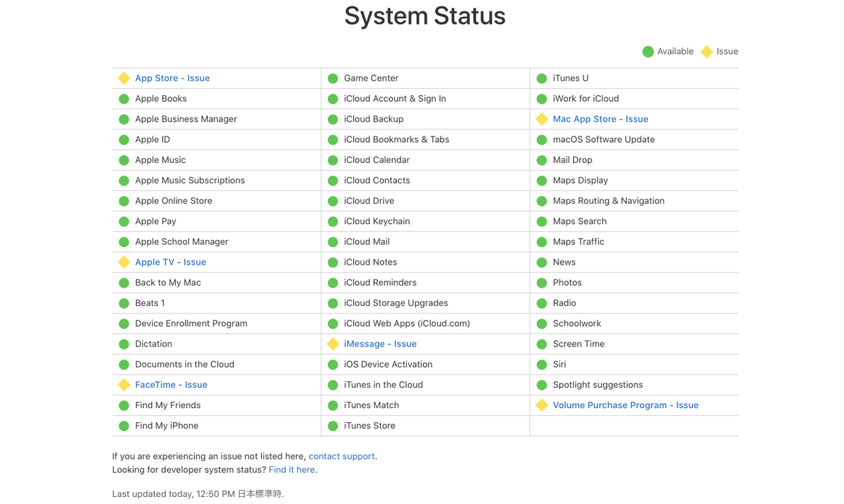
Task: Click the green dot beside Mail Drop
Action: point(541,160)
